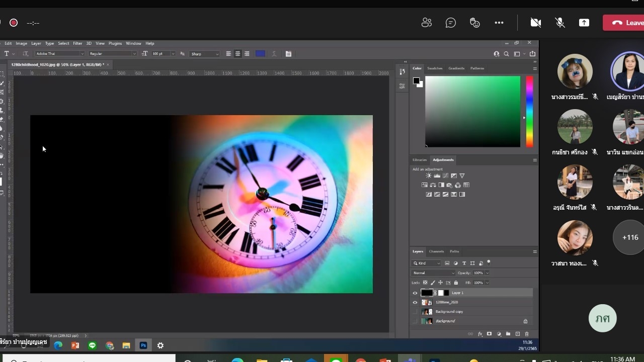
Task: Open the Filter menu
Action: [77, 43]
